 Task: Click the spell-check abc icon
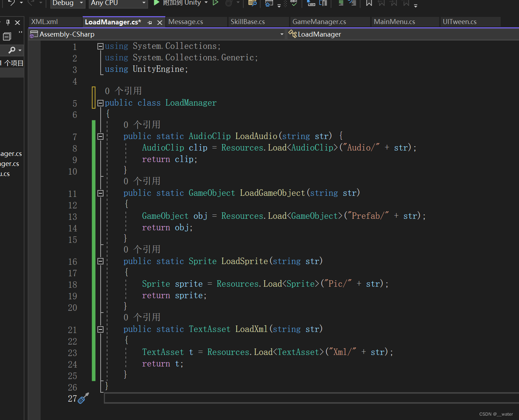point(293,3)
